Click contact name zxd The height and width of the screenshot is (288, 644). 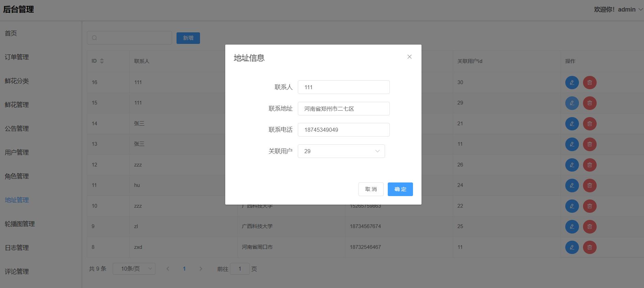click(138, 247)
